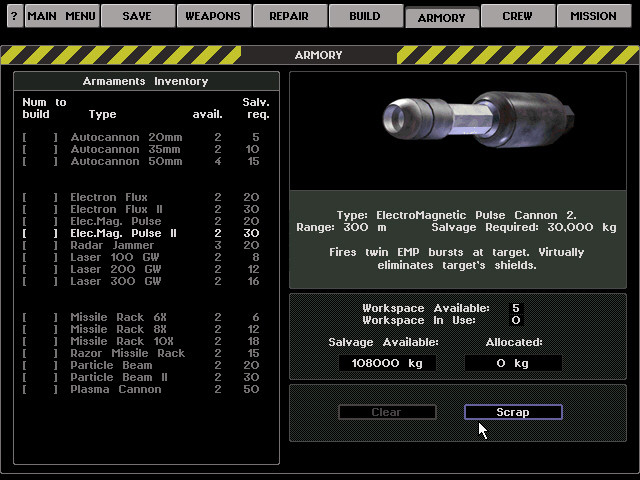640x480 pixels.
Task: Click the Allocated salvage value field
Action: pos(513,363)
